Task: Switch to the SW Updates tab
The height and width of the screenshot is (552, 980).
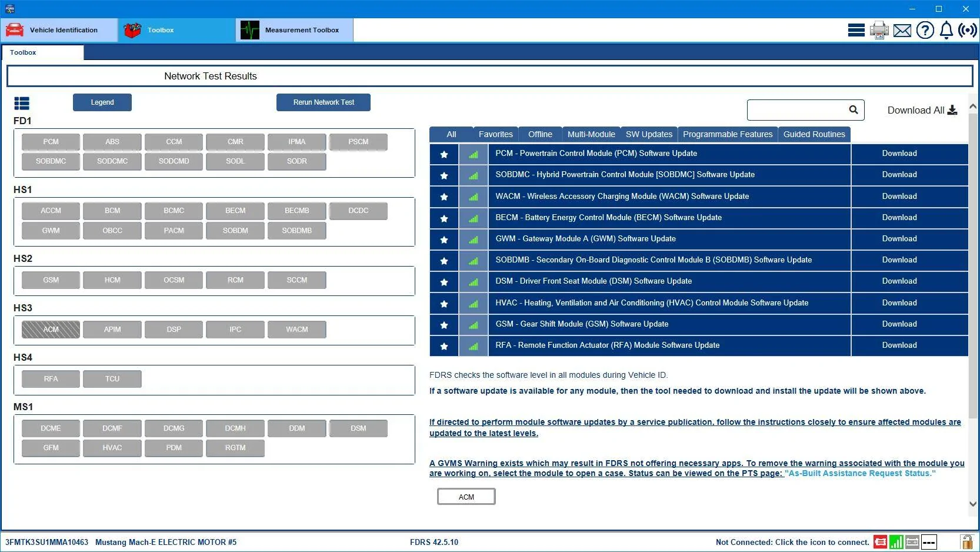Action: [x=649, y=134]
